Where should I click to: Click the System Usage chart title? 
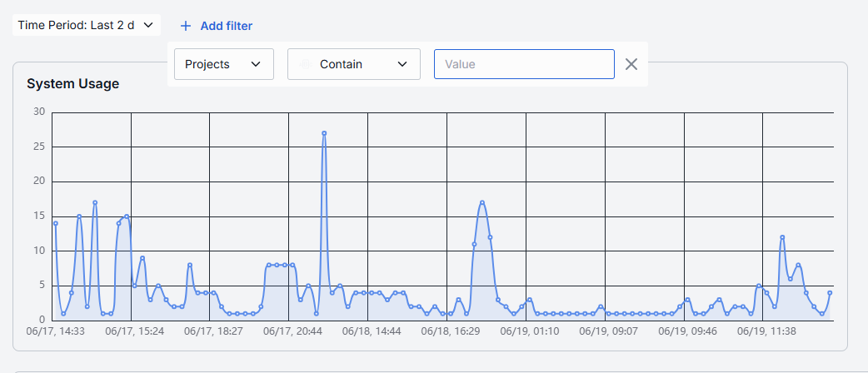click(x=73, y=84)
